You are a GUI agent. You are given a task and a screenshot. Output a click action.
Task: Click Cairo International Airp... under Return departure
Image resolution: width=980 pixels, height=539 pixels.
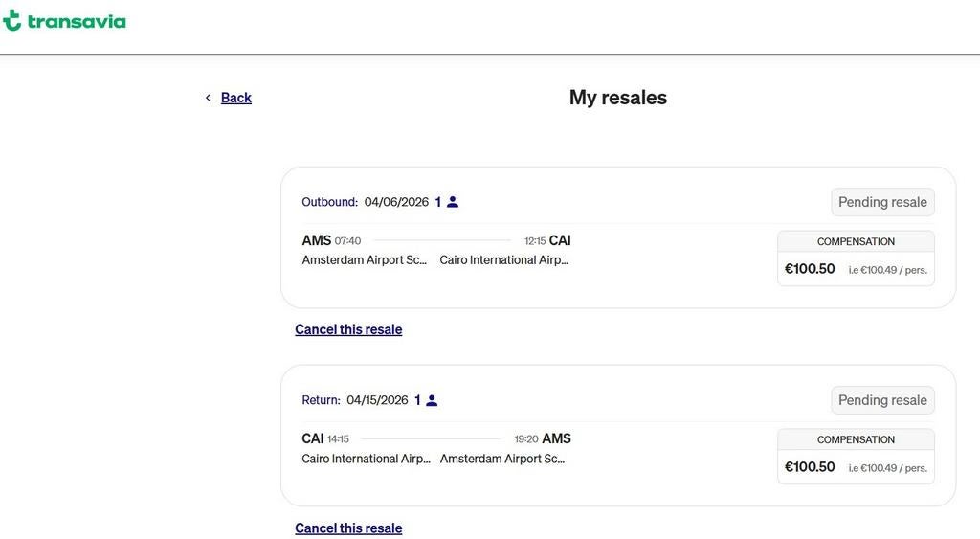366,459
